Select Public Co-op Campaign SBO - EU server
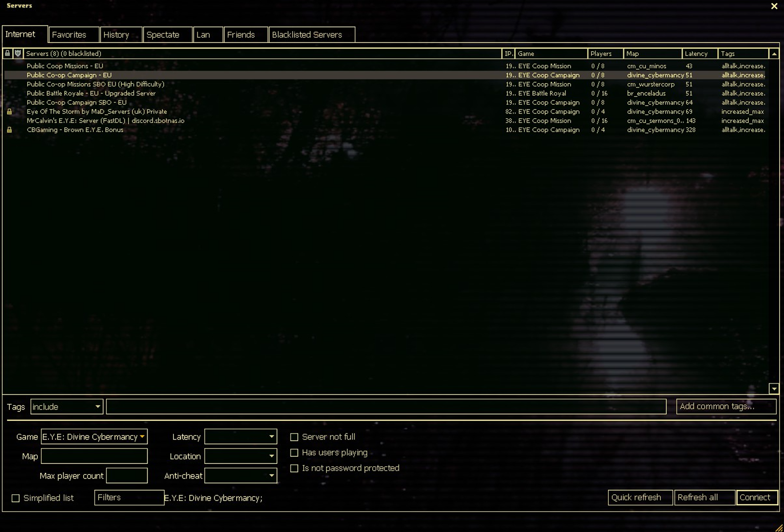Viewport: 784px width, 532px height. click(385, 102)
